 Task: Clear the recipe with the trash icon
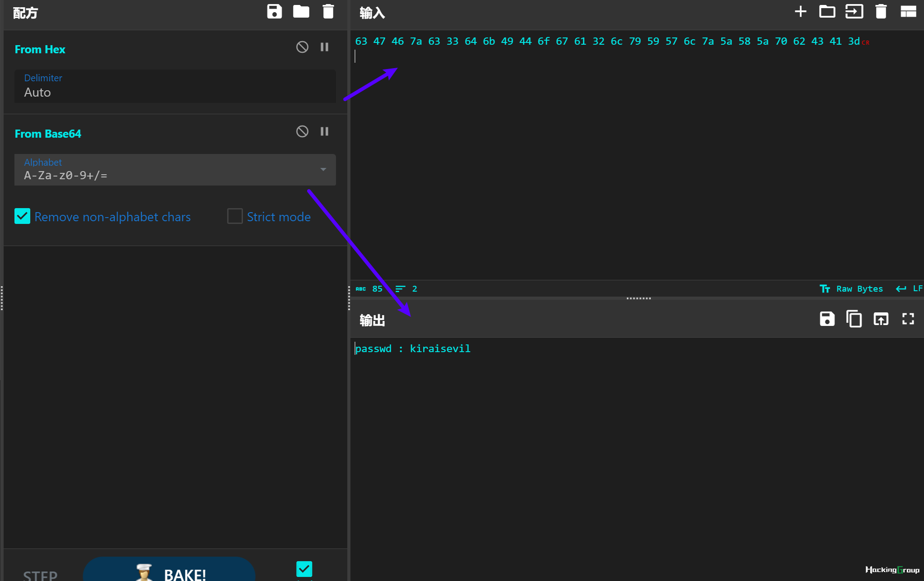pyautogui.click(x=328, y=12)
